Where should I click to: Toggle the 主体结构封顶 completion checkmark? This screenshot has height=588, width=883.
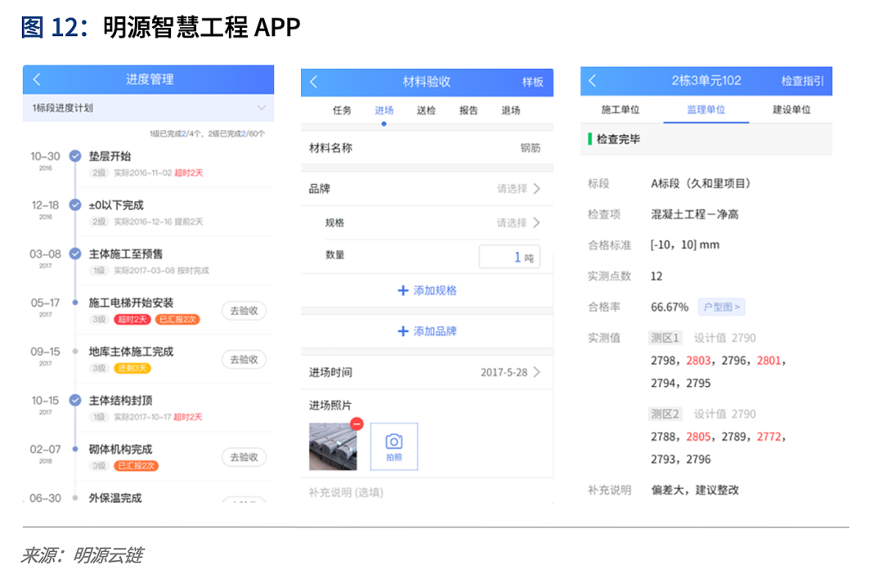click(75, 401)
